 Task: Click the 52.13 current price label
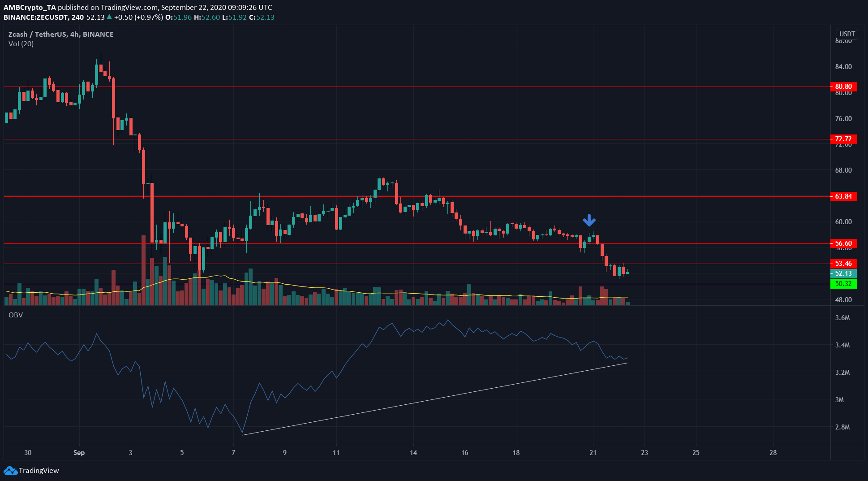(843, 273)
